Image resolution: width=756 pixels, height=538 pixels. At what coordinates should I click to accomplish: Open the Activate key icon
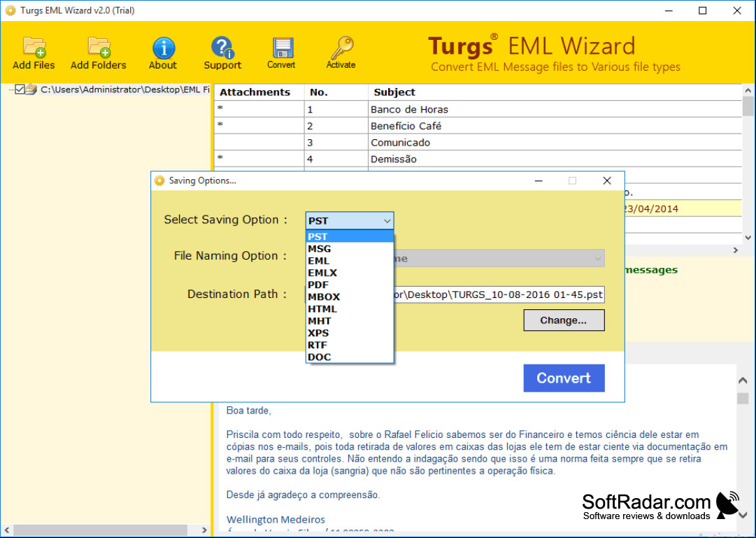(x=341, y=48)
